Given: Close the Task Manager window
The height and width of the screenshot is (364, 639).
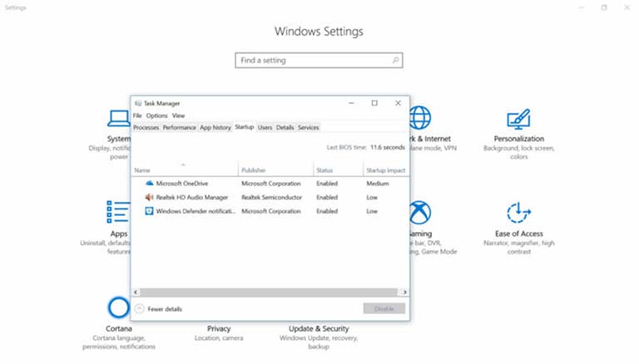Looking at the screenshot, I should [x=399, y=103].
